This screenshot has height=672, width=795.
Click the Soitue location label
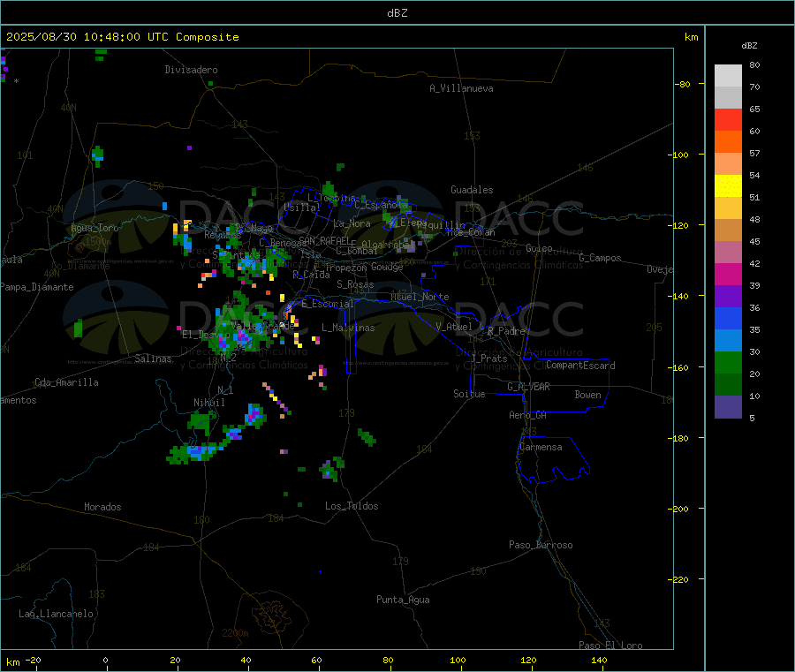[x=469, y=394]
